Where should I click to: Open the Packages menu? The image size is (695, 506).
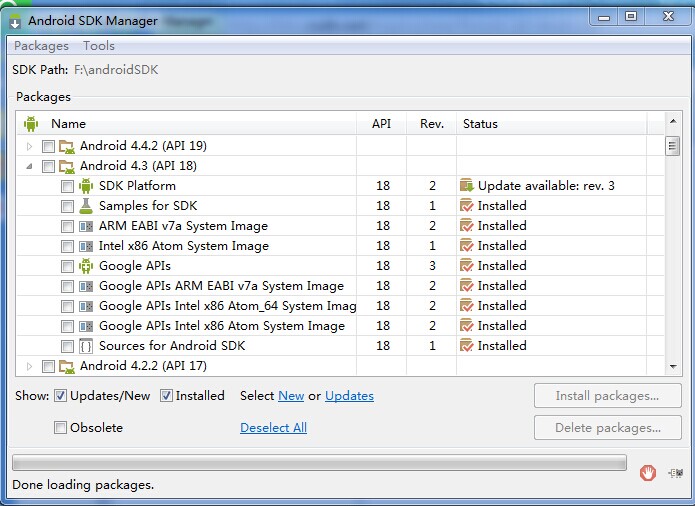pyautogui.click(x=41, y=46)
